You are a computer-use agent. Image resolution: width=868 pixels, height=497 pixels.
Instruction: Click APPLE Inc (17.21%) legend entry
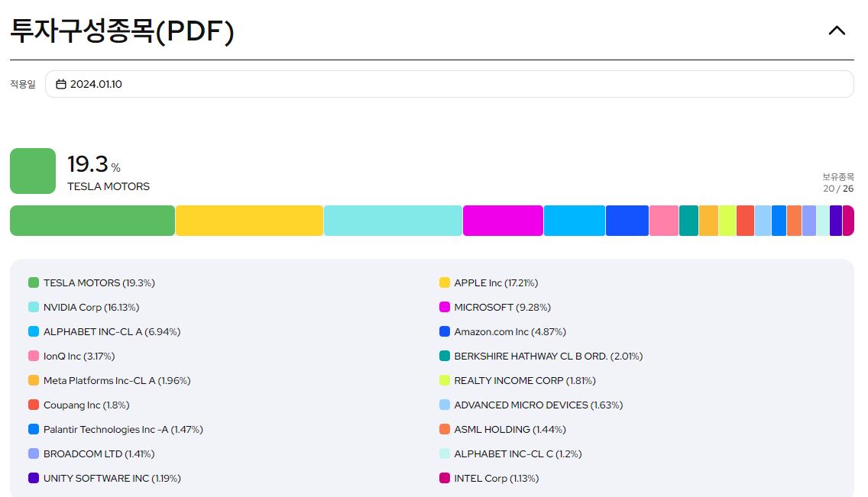click(x=488, y=283)
